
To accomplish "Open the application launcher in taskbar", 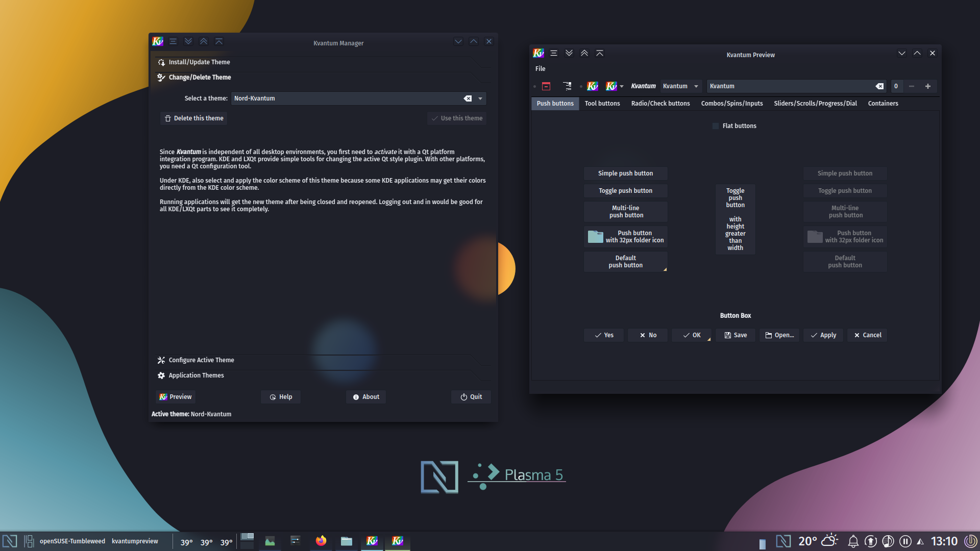I will click(10, 541).
